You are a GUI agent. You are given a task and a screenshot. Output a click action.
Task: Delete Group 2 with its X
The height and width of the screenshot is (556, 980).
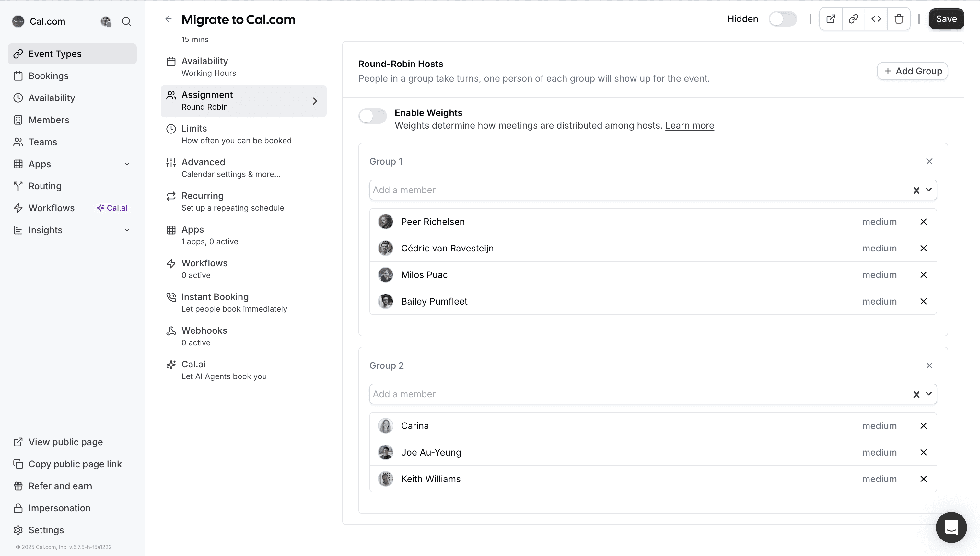click(929, 366)
